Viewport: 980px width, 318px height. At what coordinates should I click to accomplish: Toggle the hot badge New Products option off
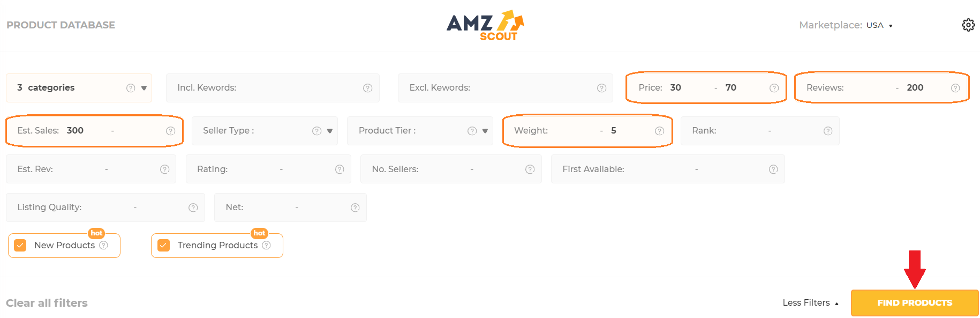tap(20, 245)
